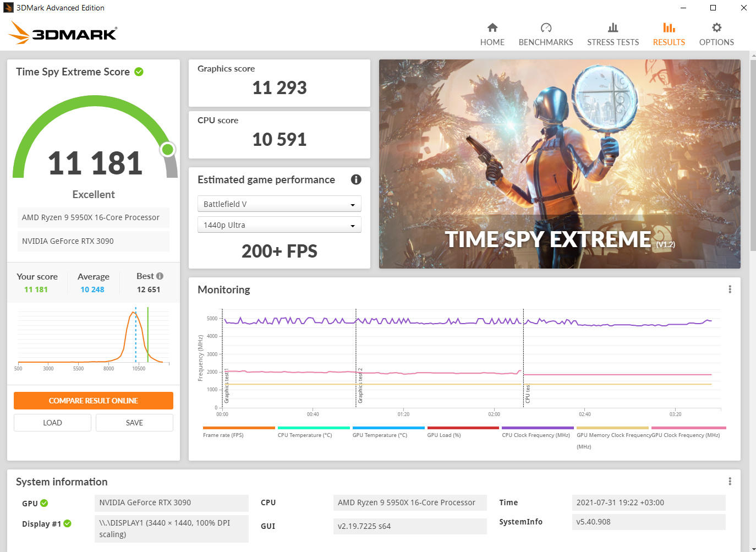Click the score distribution chart
Viewport: 756px width, 552px height.
click(x=94, y=337)
